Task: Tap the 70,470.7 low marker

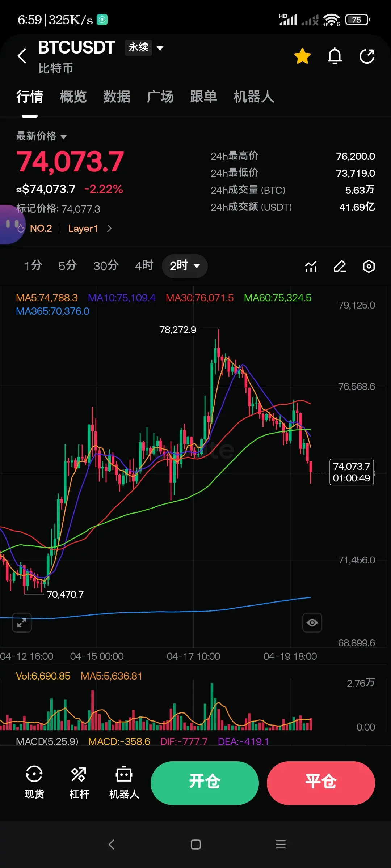Action: coord(65,594)
